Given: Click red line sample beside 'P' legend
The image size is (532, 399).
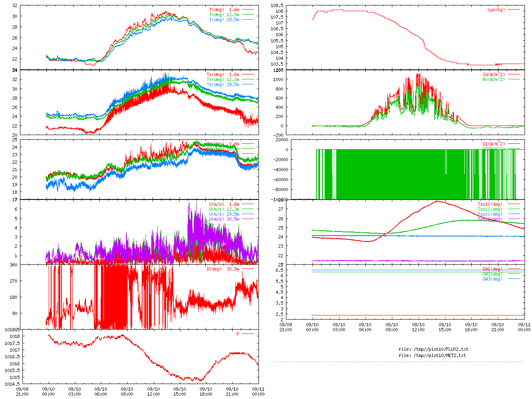Looking at the screenshot, I should click(x=248, y=334).
